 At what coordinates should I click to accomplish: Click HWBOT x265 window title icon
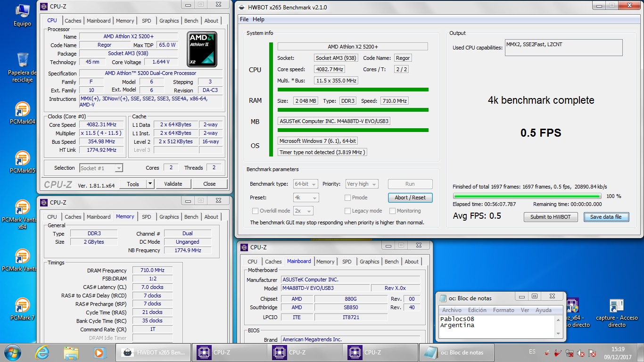point(243,7)
